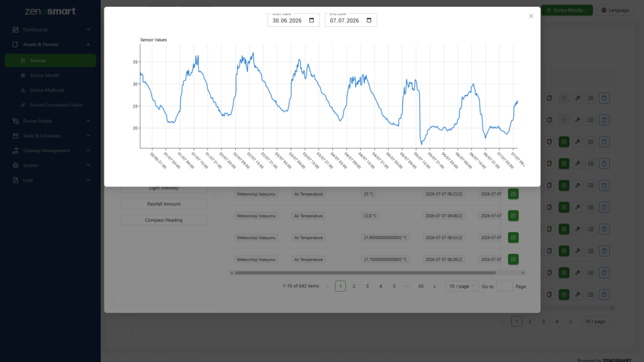
Task: Go to page 5 in the sensor data dialog
Action: click(x=394, y=286)
